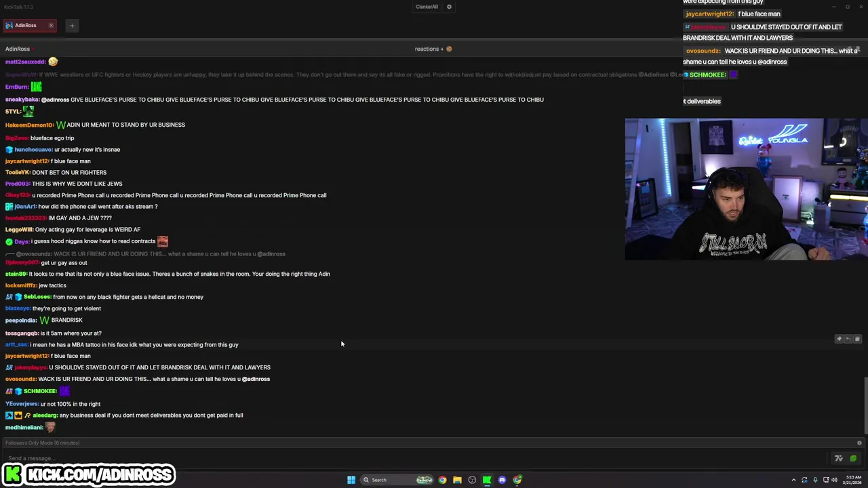Click the emote in Days message
The width and height of the screenshot is (868, 488).
pyautogui.click(x=163, y=241)
